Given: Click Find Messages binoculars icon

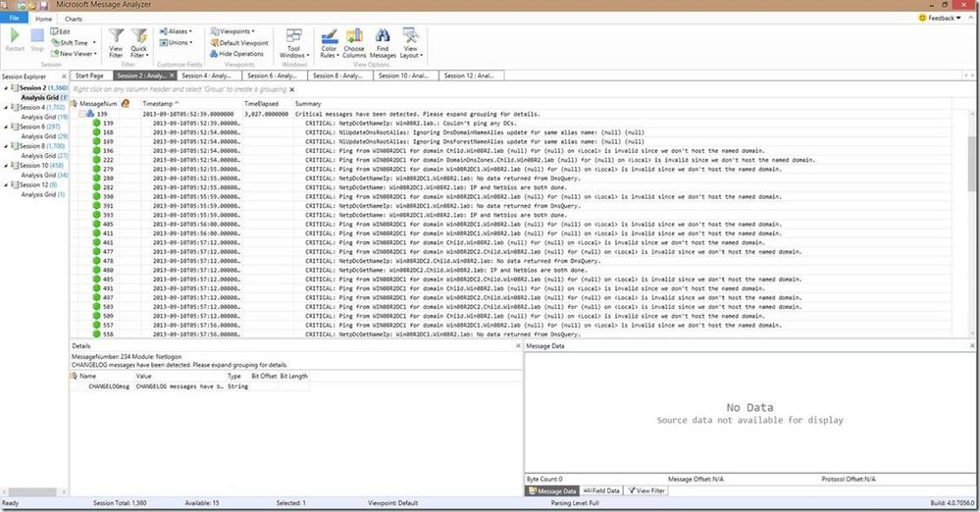Looking at the screenshot, I should click(x=383, y=36).
